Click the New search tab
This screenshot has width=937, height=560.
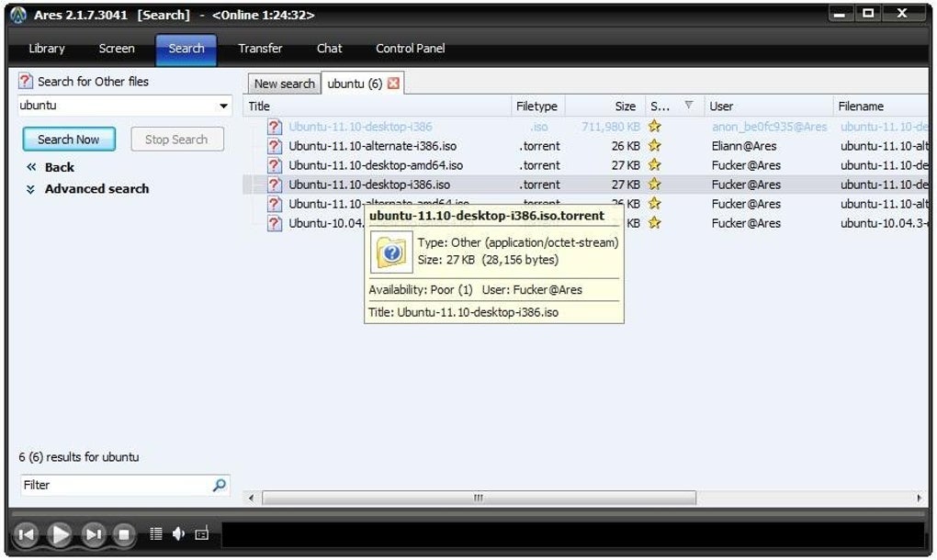pos(285,84)
